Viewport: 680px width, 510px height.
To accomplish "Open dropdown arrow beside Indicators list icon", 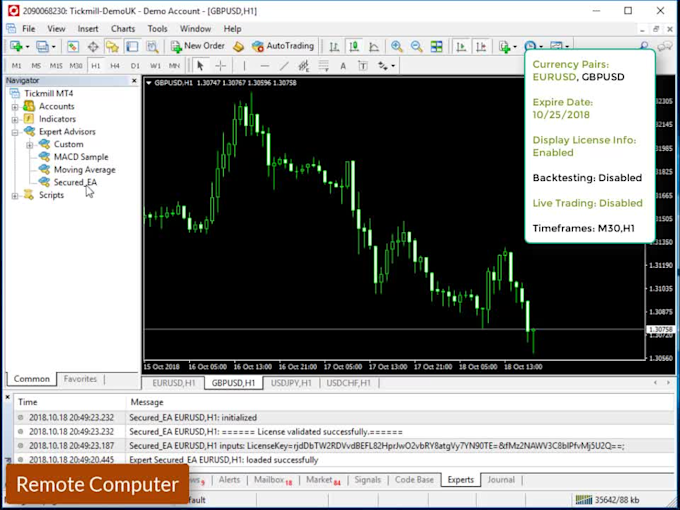I will (515, 46).
